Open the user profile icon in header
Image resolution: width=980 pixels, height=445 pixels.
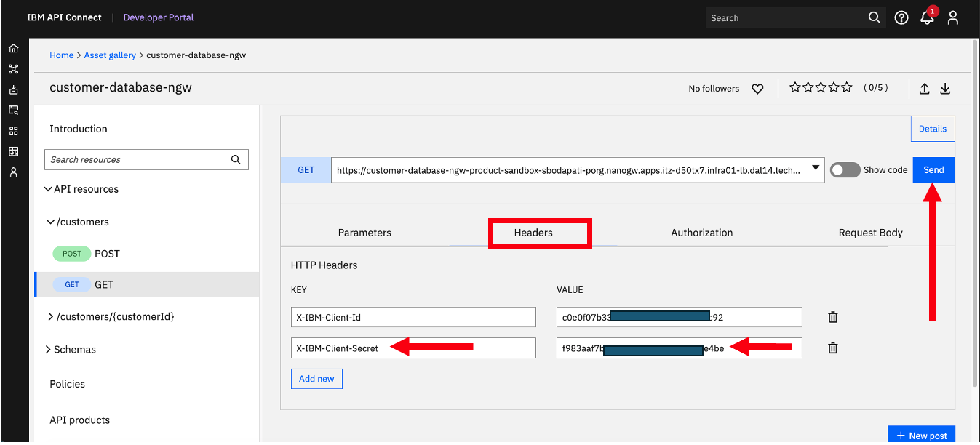(x=953, y=18)
